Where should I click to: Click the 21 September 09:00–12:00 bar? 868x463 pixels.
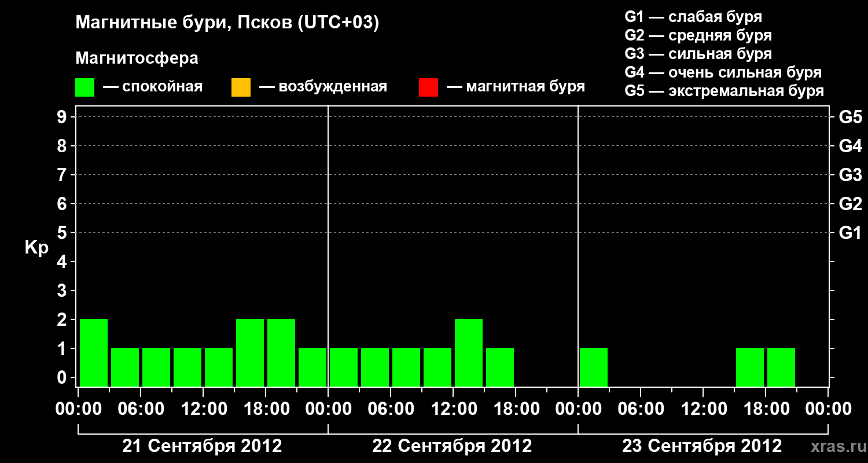(x=187, y=367)
